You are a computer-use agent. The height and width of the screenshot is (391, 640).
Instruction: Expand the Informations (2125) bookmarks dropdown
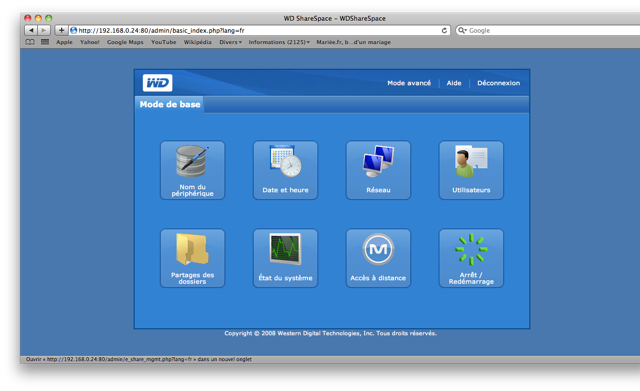coord(279,42)
